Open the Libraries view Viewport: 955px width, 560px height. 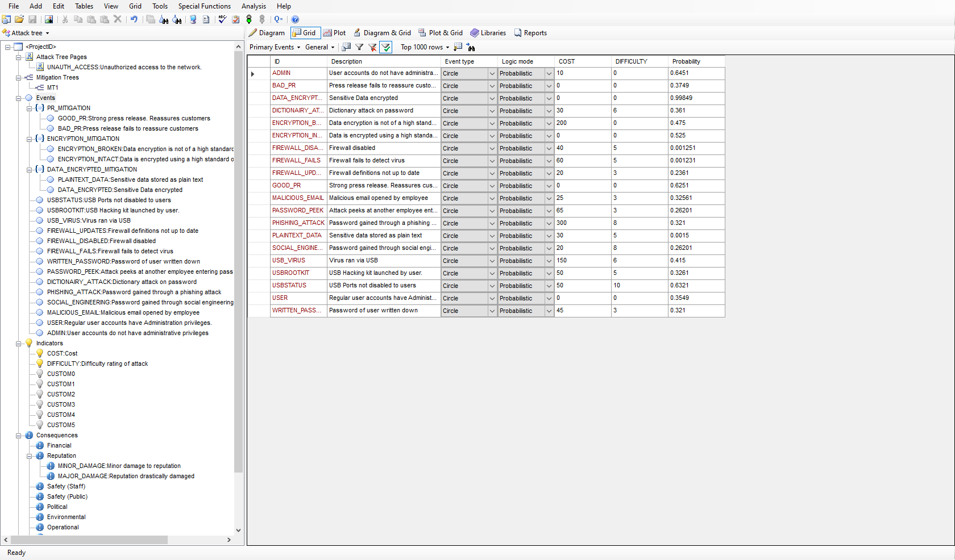click(x=488, y=33)
